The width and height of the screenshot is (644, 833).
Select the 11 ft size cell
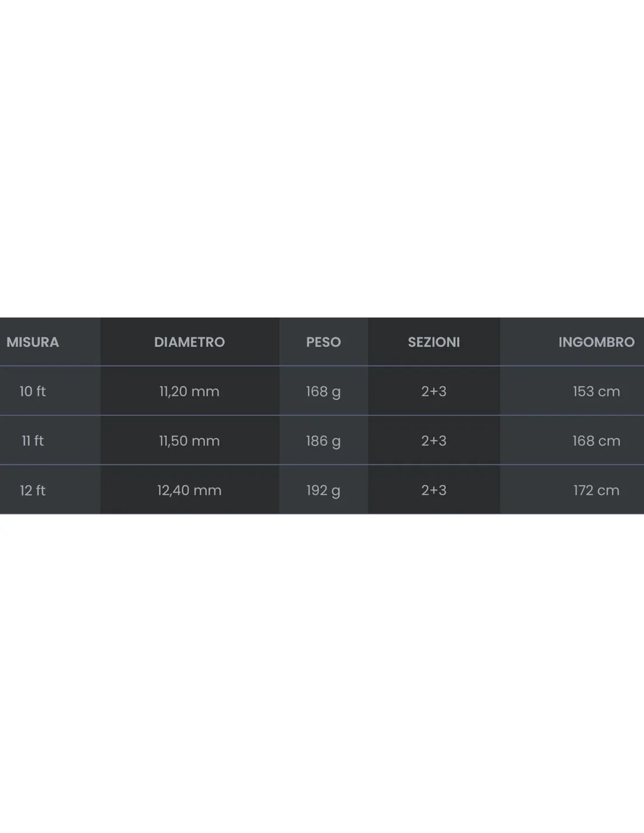(x=33, y=441)
